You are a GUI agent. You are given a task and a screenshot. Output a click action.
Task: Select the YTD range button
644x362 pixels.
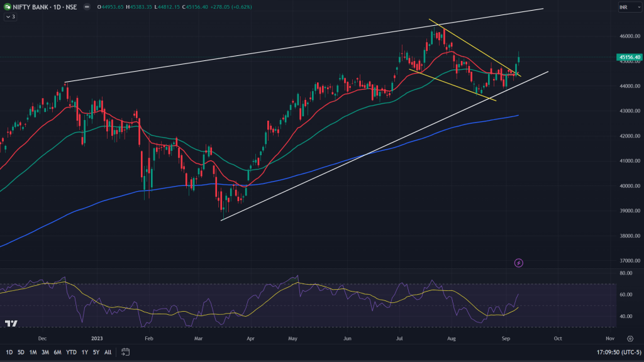(x=70, y=352)
